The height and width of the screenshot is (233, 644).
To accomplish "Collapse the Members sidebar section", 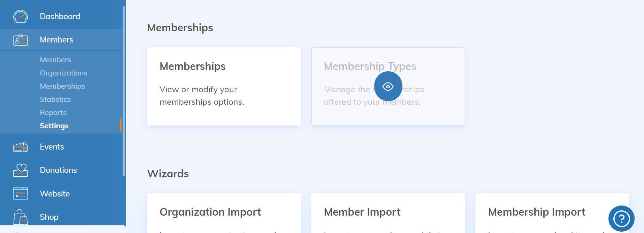I will (x=56, y=40).
